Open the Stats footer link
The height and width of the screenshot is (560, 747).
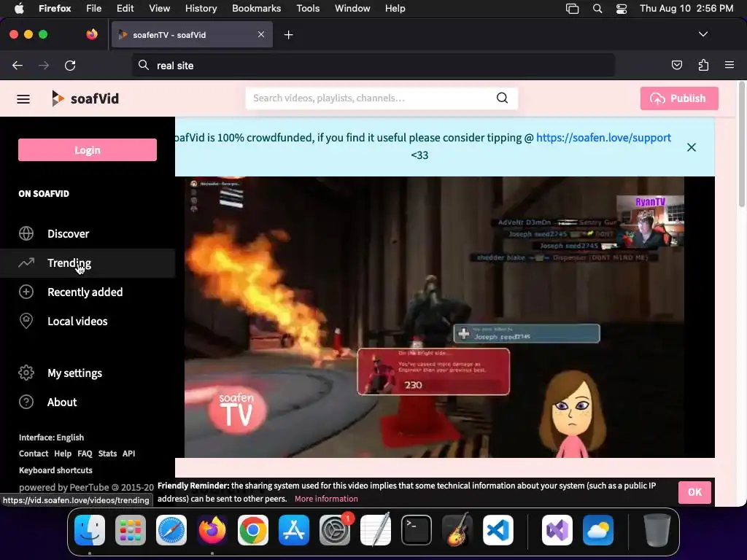click(x=107, y=454)
